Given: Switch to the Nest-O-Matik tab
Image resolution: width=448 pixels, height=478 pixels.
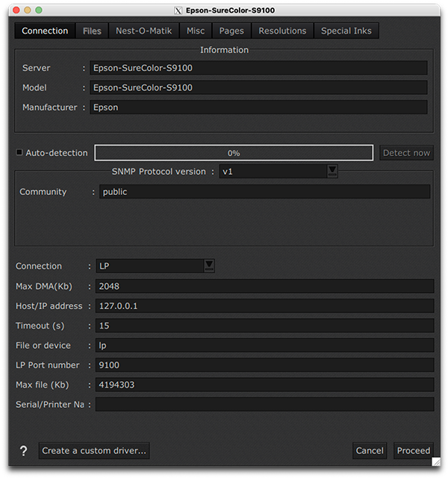Looking at the screenshot, I should [144, 31].
